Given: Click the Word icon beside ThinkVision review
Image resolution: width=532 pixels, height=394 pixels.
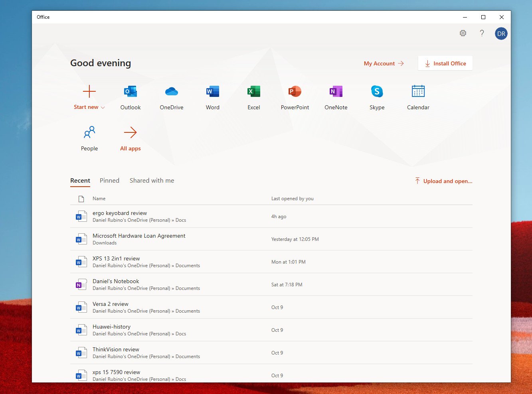Looking at the screenshot, I should tap(81, 353).
